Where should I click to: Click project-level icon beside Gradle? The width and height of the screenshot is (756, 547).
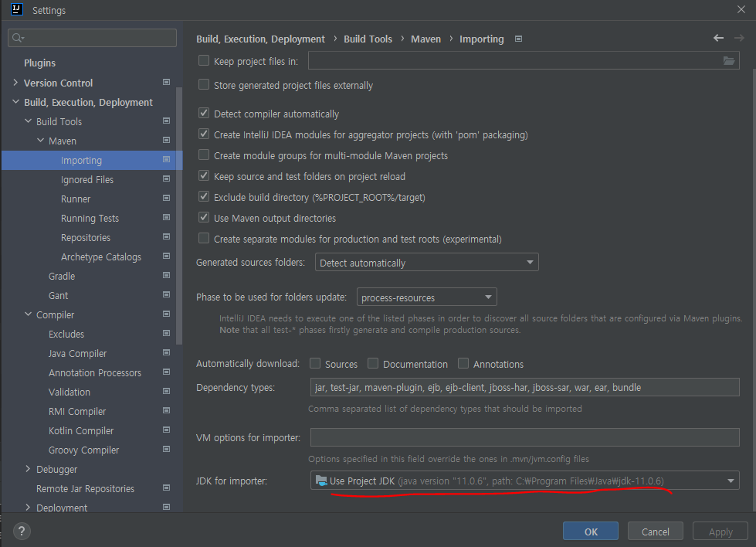(166, 275)
